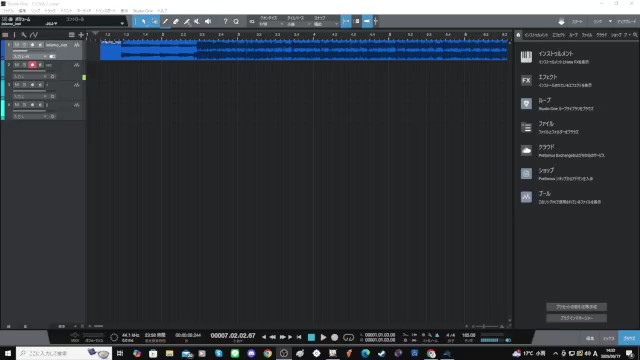This screenshot has height=360, width=640.
Task: Disable record arm on track 2
Action: point(32,65)
